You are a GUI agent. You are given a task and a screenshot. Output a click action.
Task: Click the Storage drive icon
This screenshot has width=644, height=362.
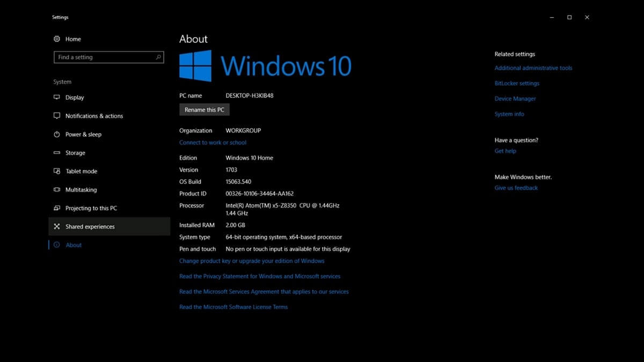pyautogui.click(x=57, y=153)
